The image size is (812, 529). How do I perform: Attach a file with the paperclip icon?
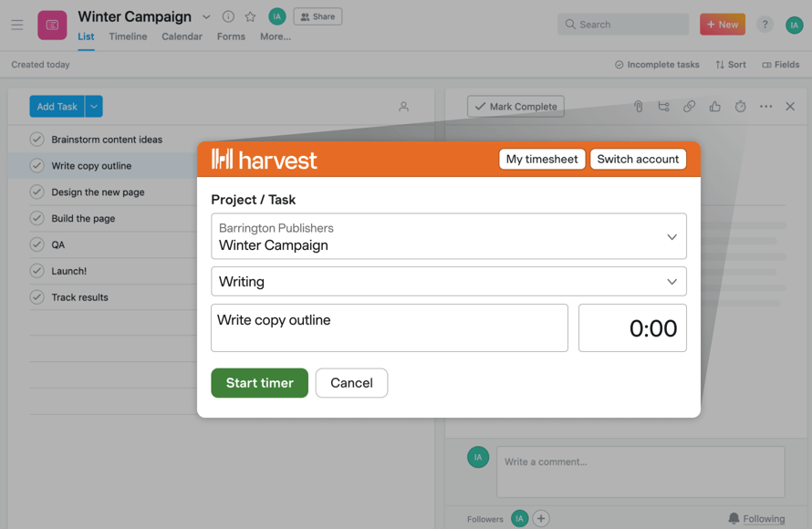(x=638, y=107)
